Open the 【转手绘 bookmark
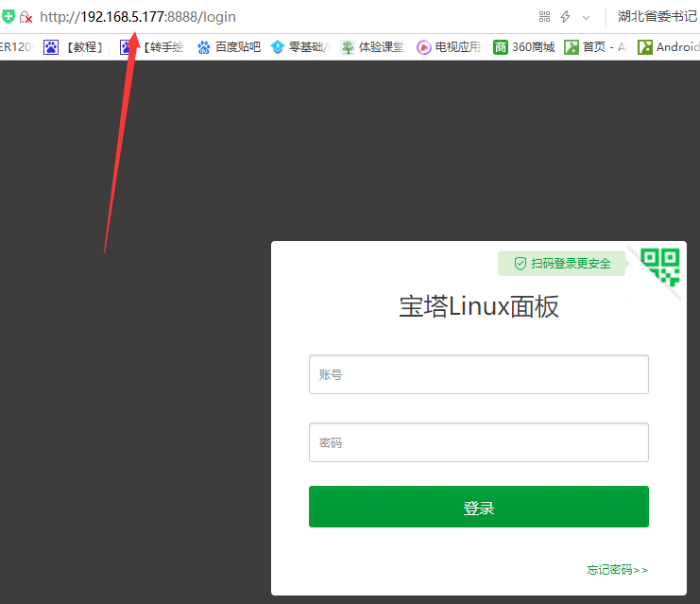The width and height of the screenshot is (700, 604). click(x=151, y=47)
